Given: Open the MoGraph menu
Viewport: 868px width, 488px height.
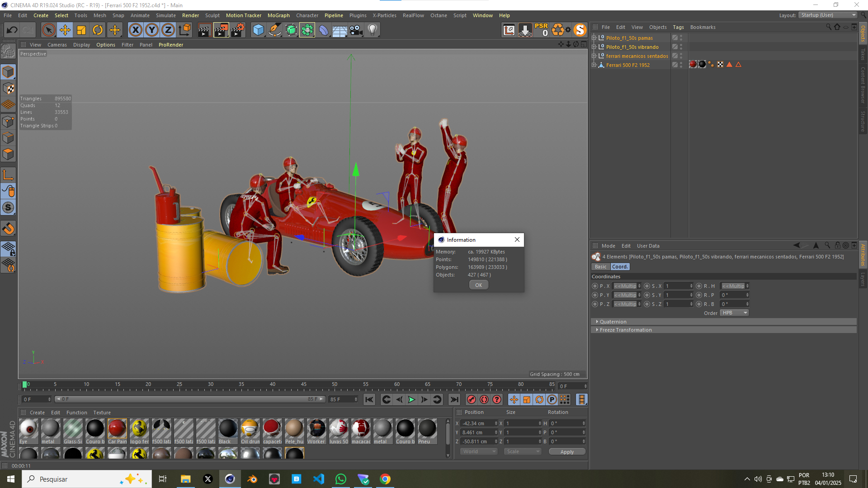Looking at the screenshot, I should coord(278,15).
